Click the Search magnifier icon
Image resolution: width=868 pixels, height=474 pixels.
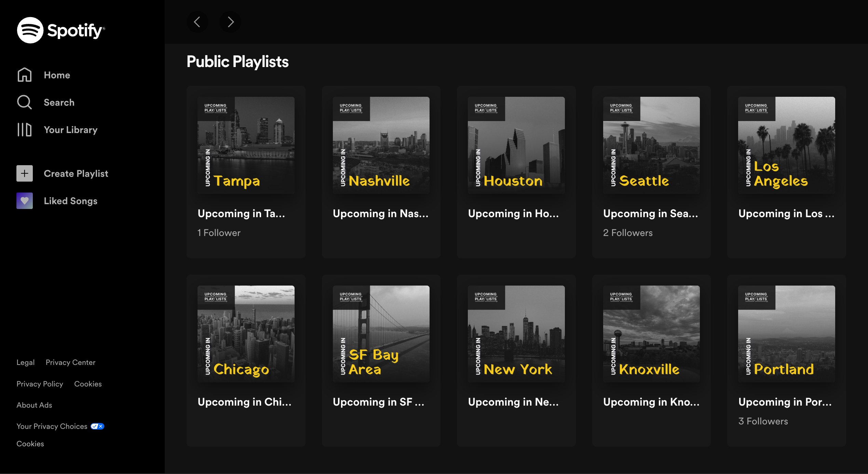tap(25, 102)
